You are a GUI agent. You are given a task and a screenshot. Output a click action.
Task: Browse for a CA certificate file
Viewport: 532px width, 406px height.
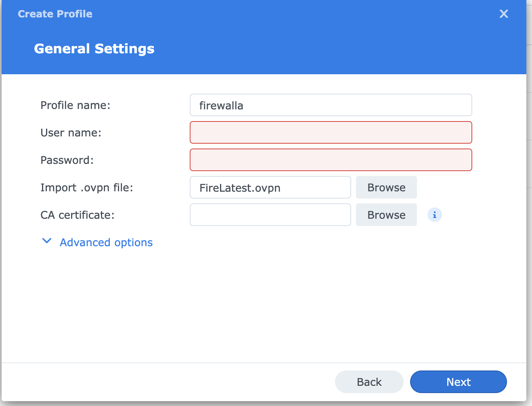pyautogui.click(x=386, y=215)
